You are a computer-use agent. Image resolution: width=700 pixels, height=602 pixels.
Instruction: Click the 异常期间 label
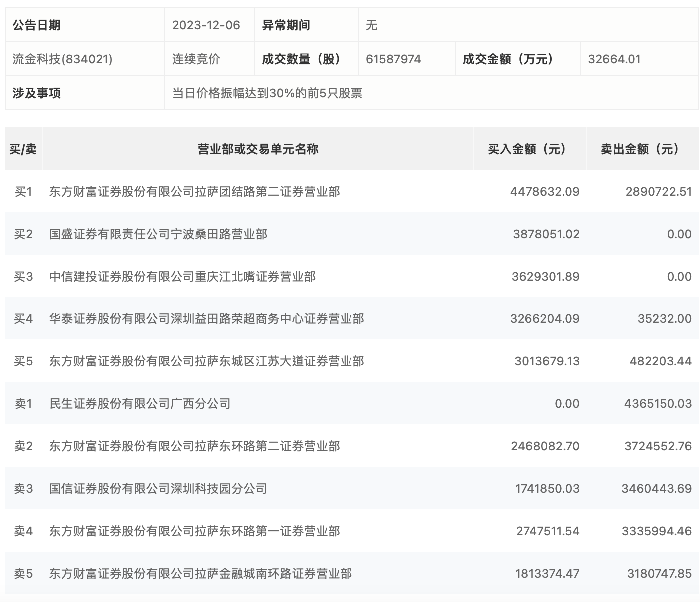point(286,25)
